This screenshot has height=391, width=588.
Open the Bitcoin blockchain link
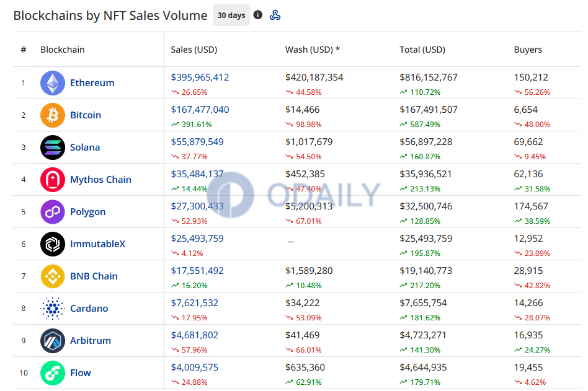point(86,115)
